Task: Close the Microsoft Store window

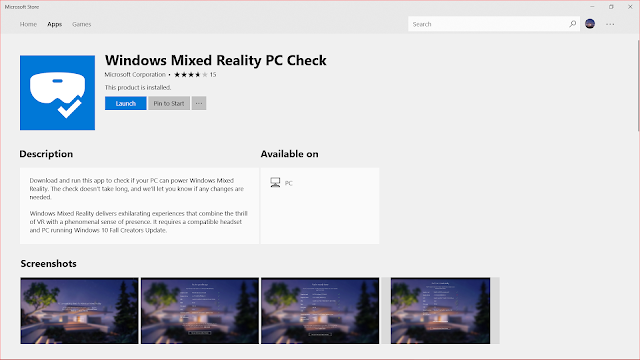Action: coord(630,7)
